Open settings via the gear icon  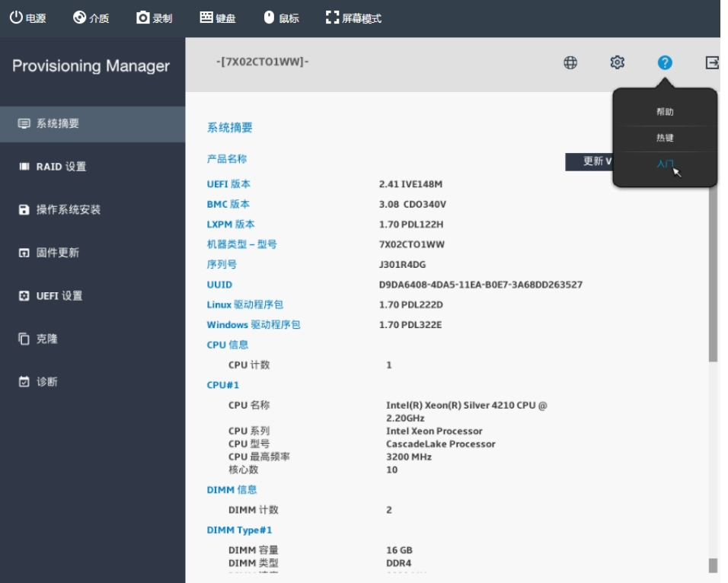(x=618, y=63)
